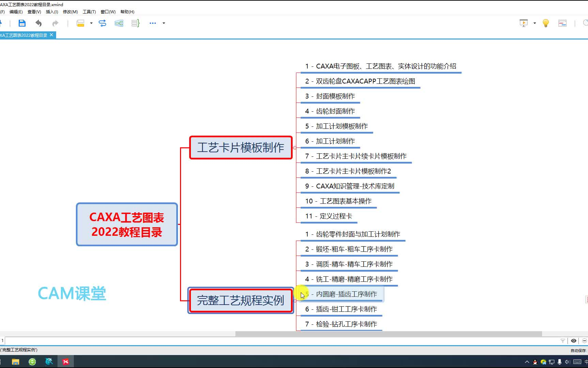Undo the last action
This screenshot has width=588, height=368.
point(38,23)
